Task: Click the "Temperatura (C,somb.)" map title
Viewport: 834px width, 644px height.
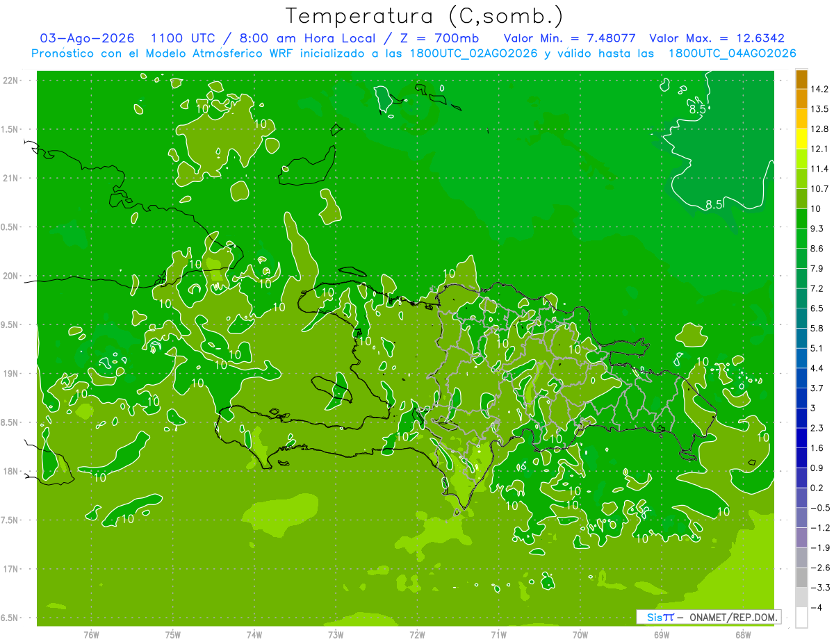Action: (x=424, y=16)
